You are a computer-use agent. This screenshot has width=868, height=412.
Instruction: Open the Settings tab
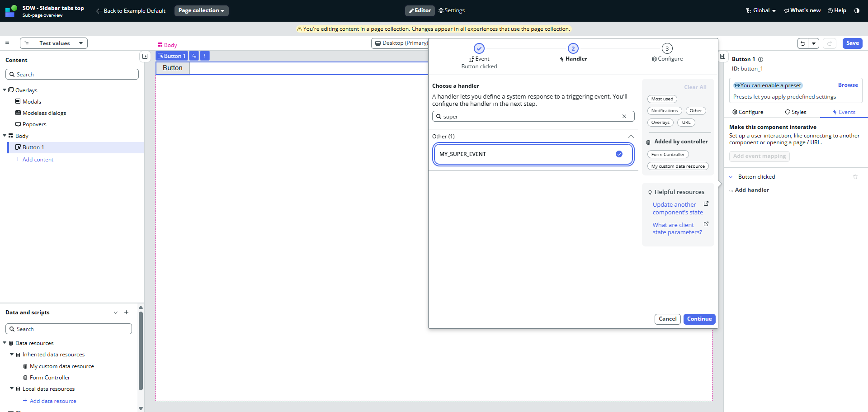tap(452, 10)
